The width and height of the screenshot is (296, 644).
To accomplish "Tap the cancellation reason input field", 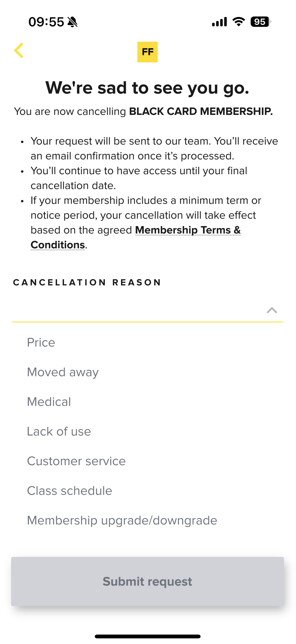I will 148,310.
